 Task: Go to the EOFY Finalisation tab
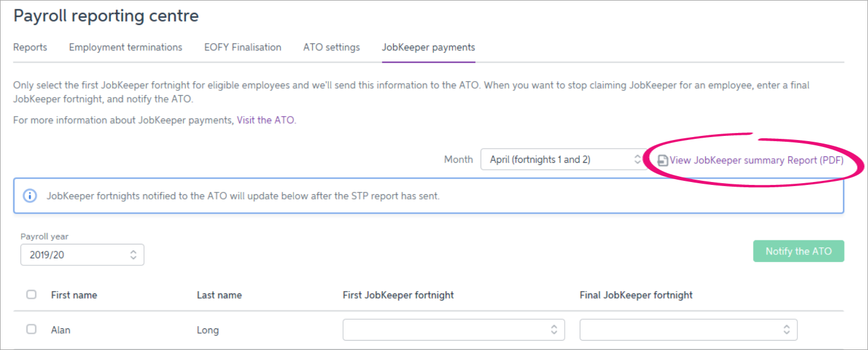point(243,47)
